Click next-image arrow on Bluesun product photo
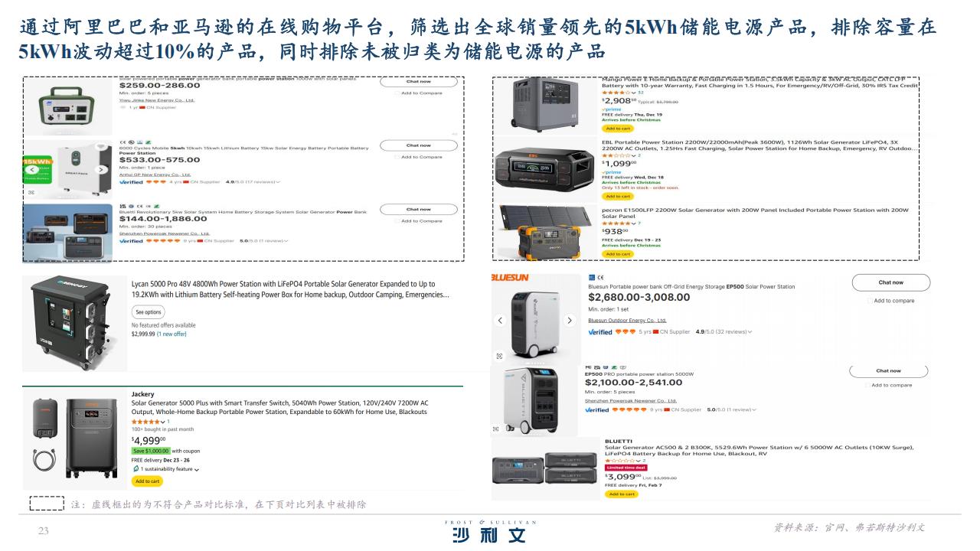980x551 pixels. point(569,321)
